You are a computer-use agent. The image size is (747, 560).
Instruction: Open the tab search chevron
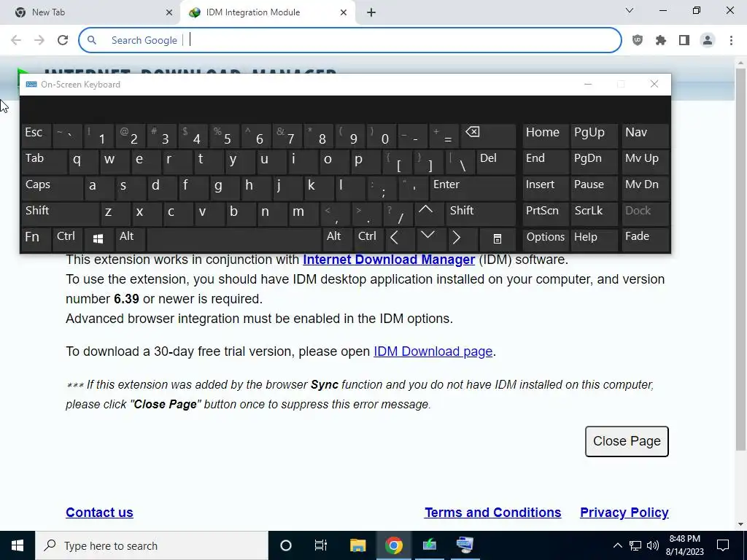[630, 10]
